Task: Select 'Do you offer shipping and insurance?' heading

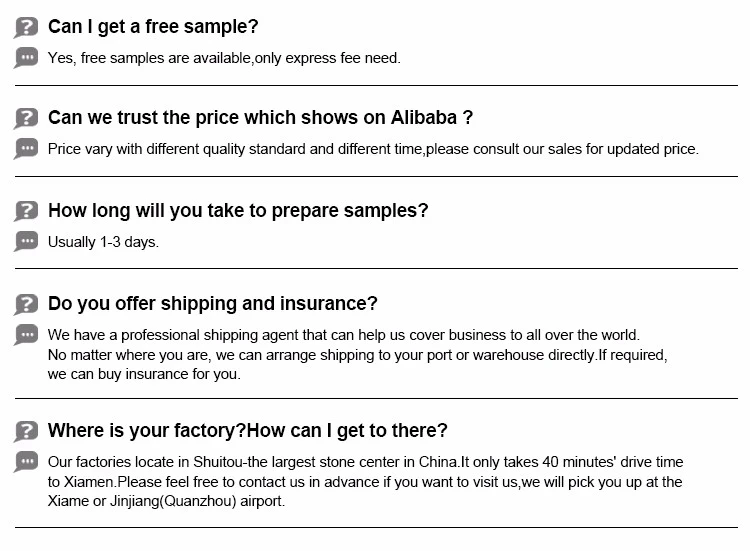Action: point(213,304)
